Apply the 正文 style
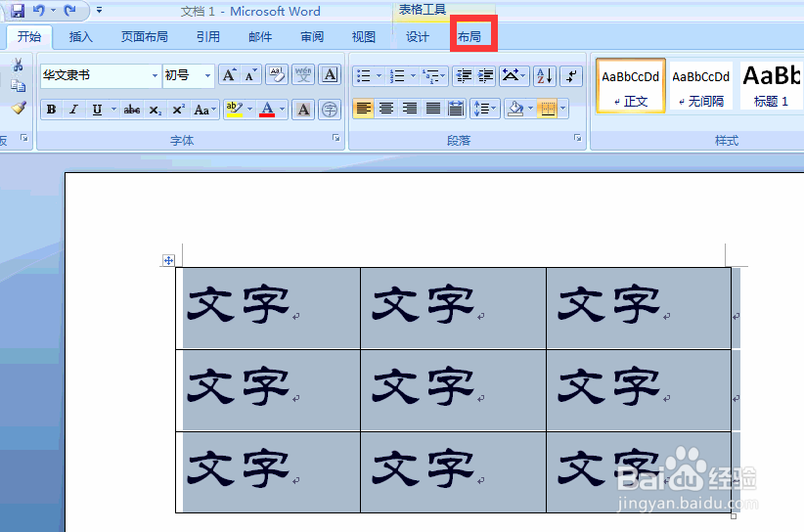This screenshot has height=532, width=804. [x=631, y=86]
